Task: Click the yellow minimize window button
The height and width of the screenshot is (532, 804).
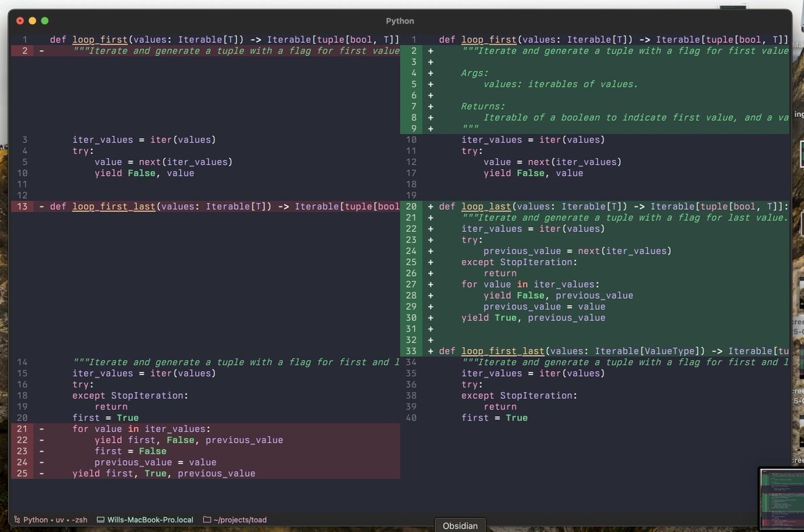Action: coord(32,21)
